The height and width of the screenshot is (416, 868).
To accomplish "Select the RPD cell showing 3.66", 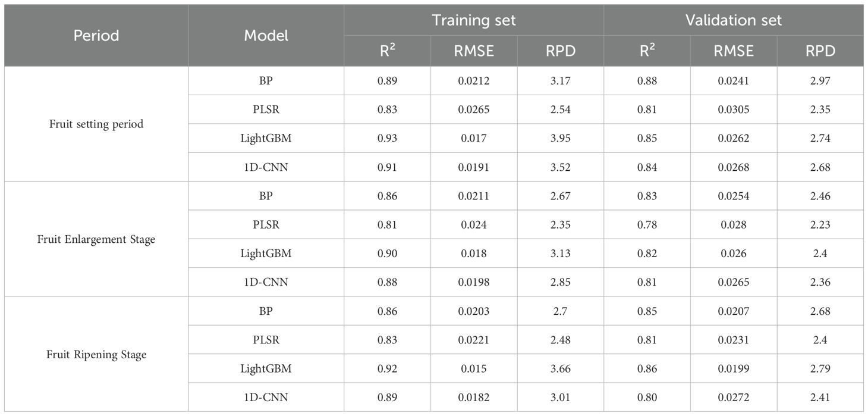I will 560,369.
